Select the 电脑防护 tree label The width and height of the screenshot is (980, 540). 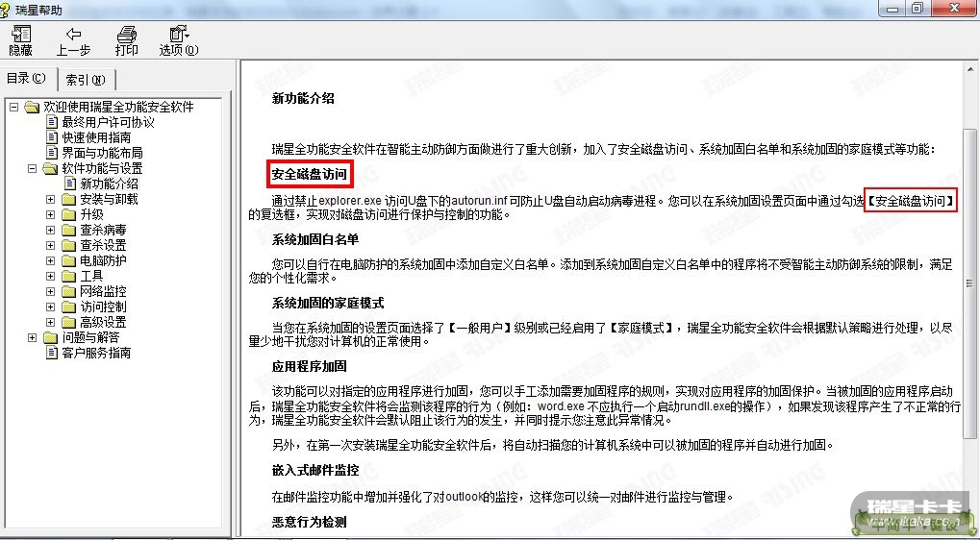(x=103, y=260)
